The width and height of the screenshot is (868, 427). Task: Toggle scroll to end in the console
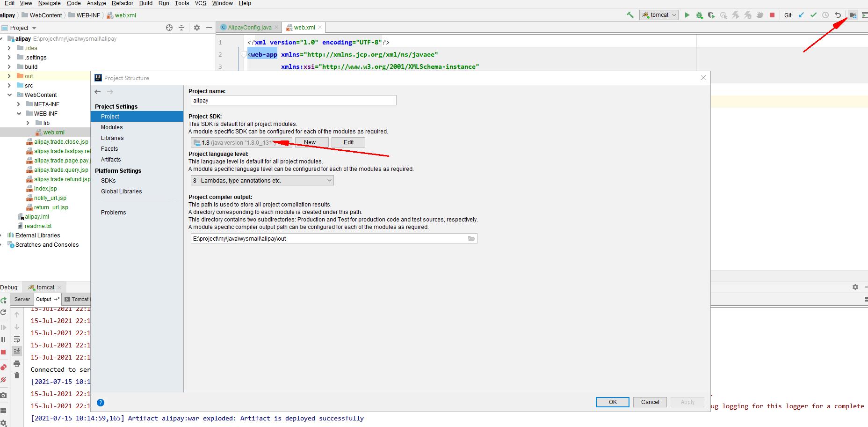click(x=17, y=351)
